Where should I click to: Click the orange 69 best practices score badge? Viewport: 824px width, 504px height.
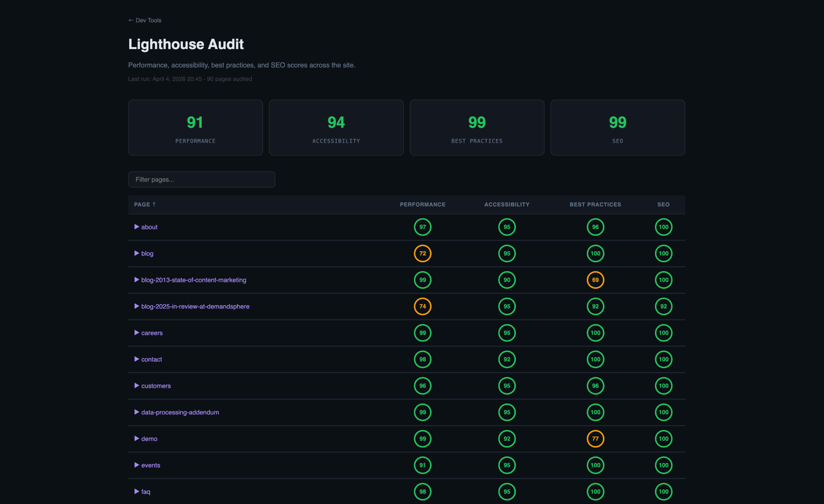(x=595, y=280)
